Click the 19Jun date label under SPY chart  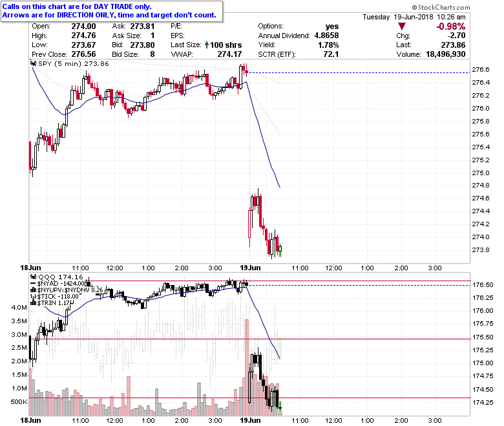tap(250, 268)
